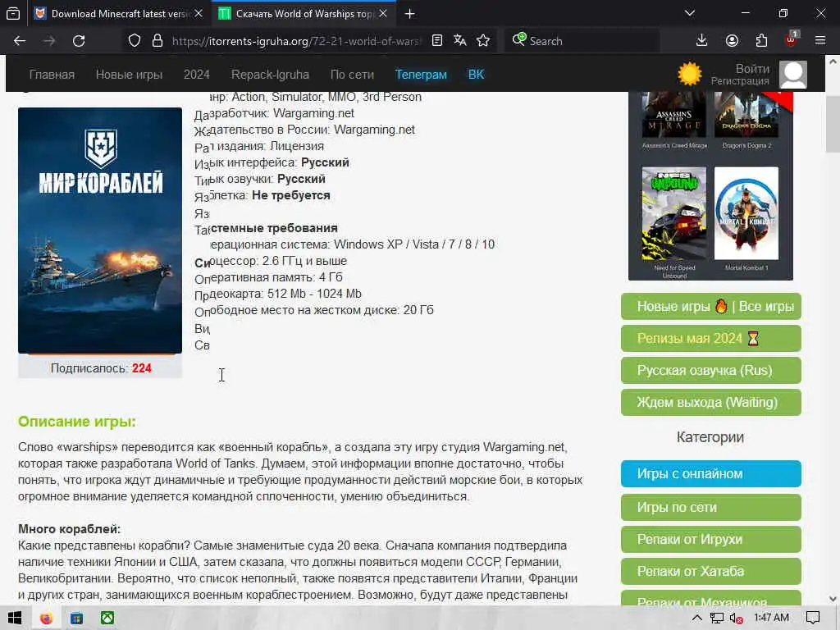
Task: Select the World of Warships tab
Action: (304, 14)
